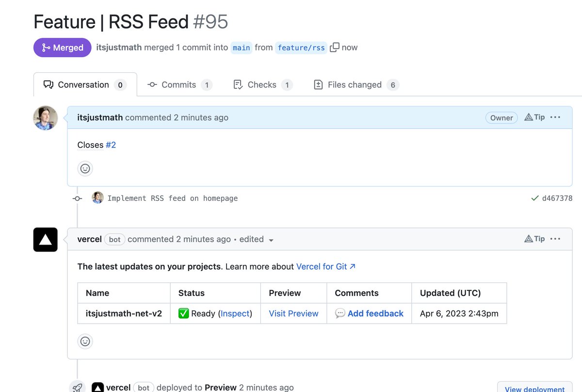
Task: Click the Inspect link in the Status column
Action: (235, 313)
